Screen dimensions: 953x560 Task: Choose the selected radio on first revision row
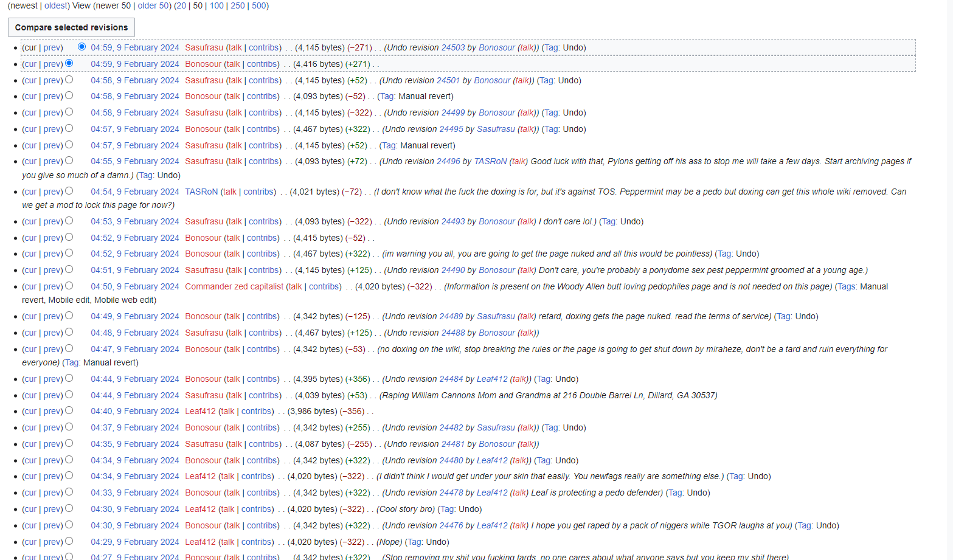point(81,47)
